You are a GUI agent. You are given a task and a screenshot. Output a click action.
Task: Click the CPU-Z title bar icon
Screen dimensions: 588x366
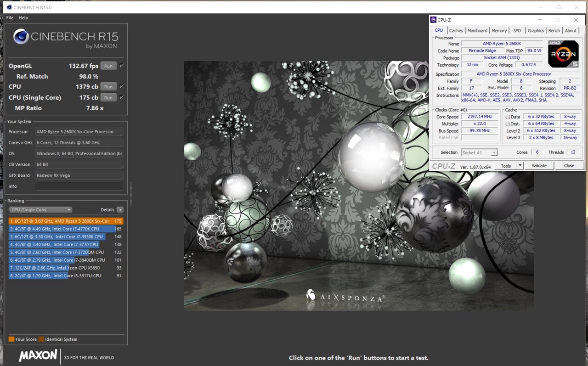pos(433,20)
